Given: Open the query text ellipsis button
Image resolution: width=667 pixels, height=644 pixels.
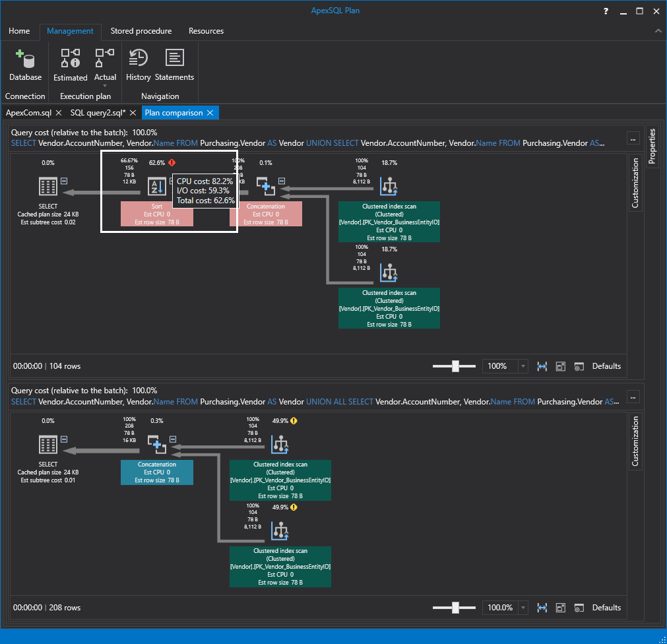Looking at the screenshot, I should [x=633, y=138].
